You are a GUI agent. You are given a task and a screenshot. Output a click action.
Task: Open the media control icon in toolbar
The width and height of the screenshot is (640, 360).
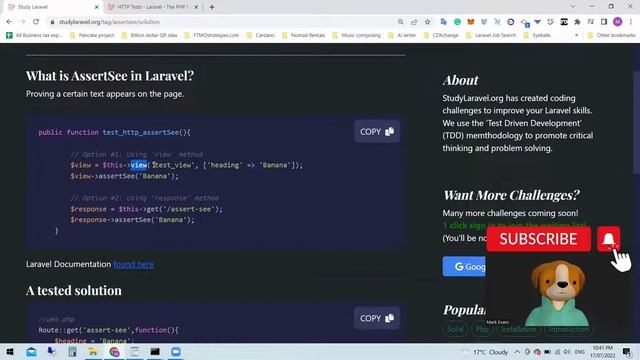(591, 22)
